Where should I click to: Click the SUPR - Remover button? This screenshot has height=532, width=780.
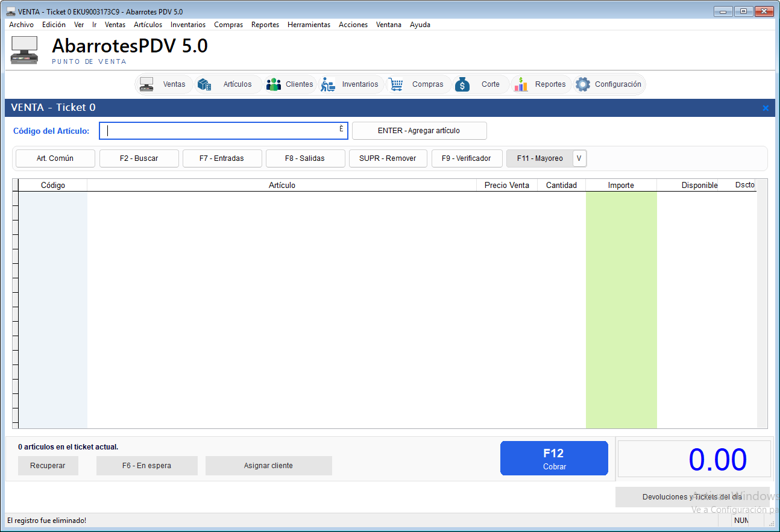tap(388, 158)
